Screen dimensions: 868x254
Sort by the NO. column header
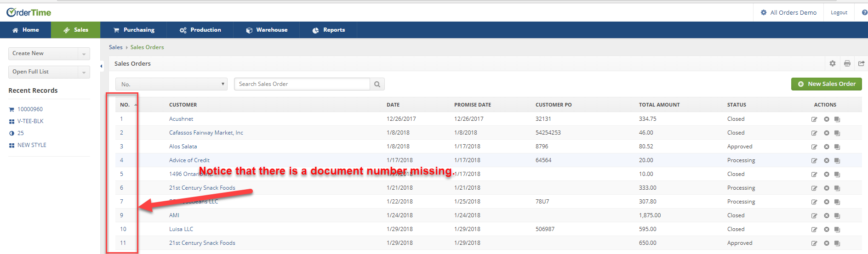(125, 105)
